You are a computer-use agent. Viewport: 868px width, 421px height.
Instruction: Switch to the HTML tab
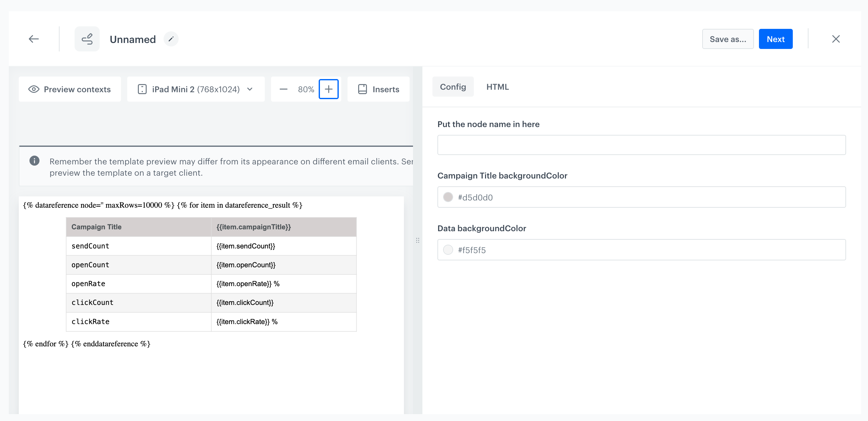(x=497, y=87)
